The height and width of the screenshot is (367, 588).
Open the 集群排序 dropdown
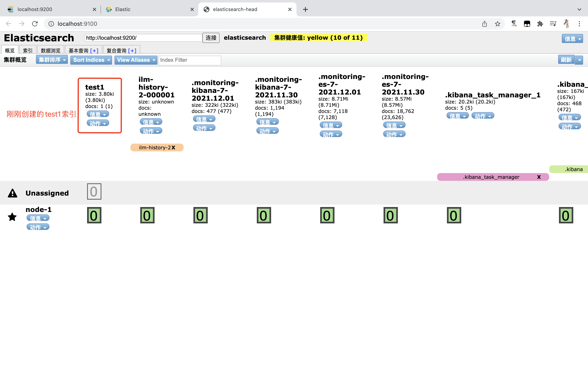click(52, 60)
